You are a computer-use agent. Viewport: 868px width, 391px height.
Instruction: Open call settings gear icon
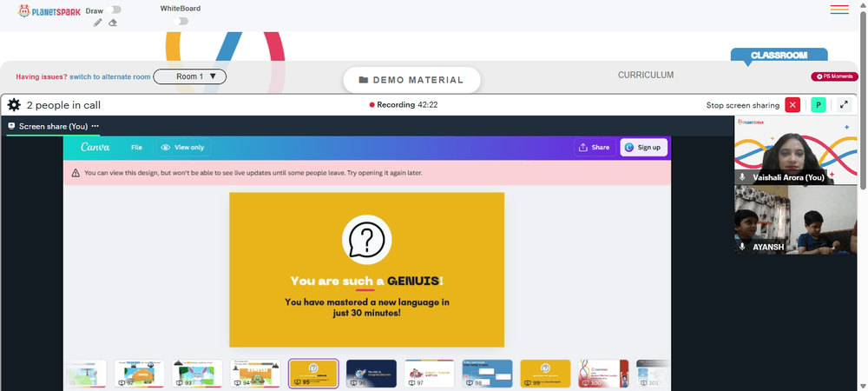[14, 105]
